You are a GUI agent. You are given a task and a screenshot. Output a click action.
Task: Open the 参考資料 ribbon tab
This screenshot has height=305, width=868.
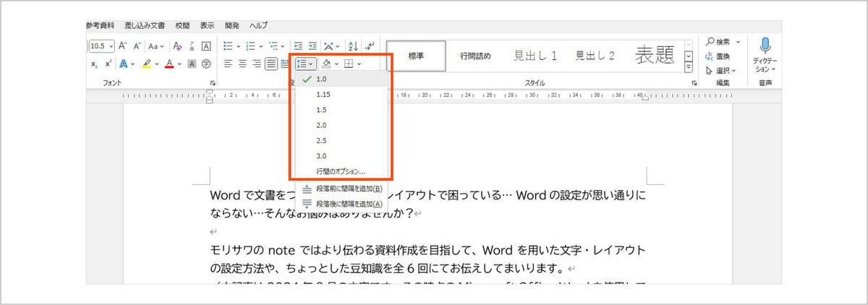pyautogui.click(x=100, y=25)
